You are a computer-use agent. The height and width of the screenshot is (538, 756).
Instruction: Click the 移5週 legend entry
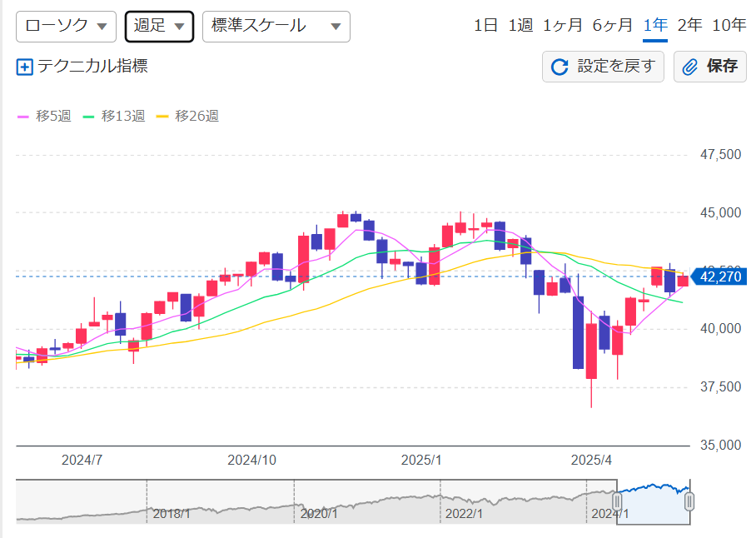44,117
